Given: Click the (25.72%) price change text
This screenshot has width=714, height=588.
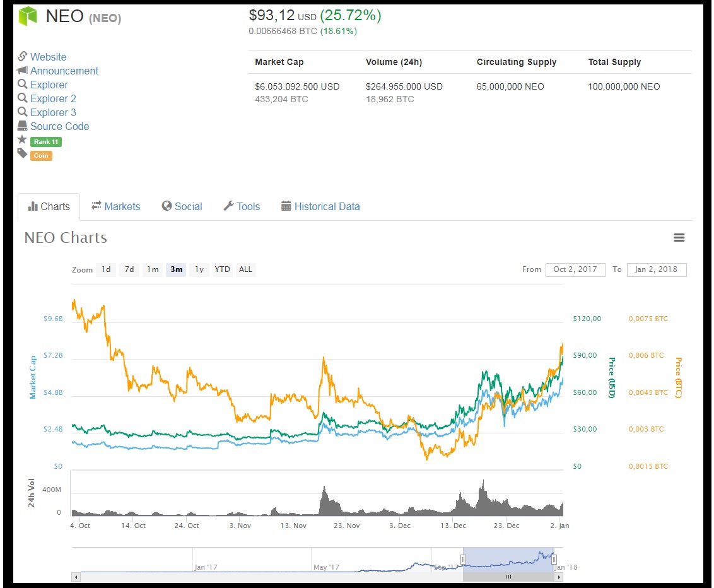Looking at the screenshot, I should 351,16.
